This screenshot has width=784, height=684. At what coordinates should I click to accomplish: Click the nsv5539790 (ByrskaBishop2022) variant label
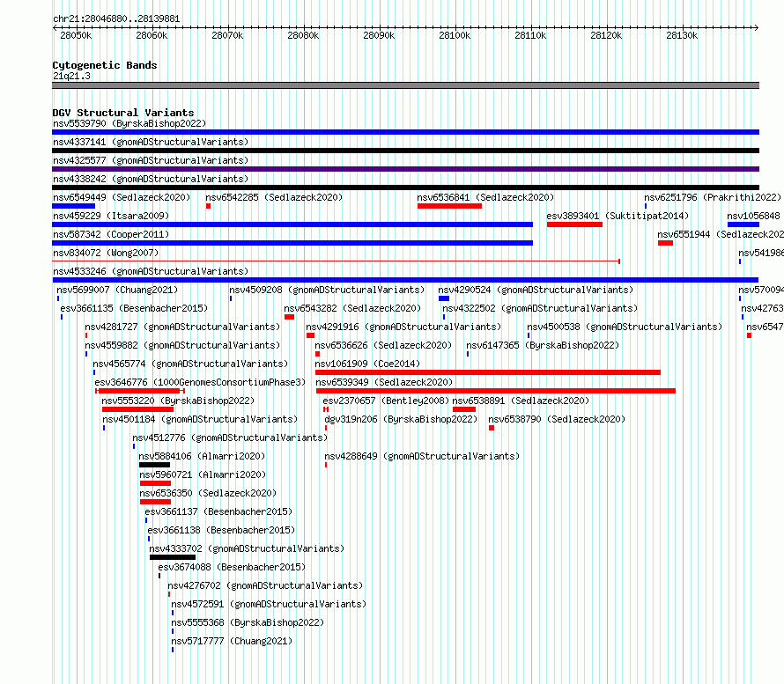click(x=129, y=123)
